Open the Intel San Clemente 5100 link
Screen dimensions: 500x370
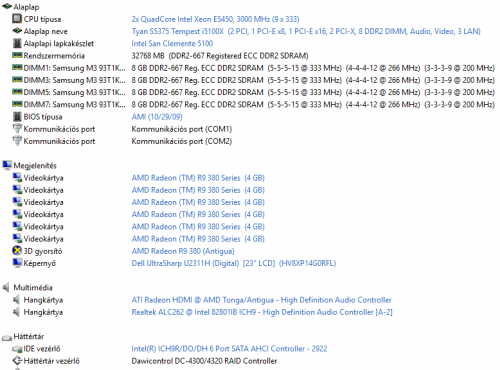click(172, 43)
